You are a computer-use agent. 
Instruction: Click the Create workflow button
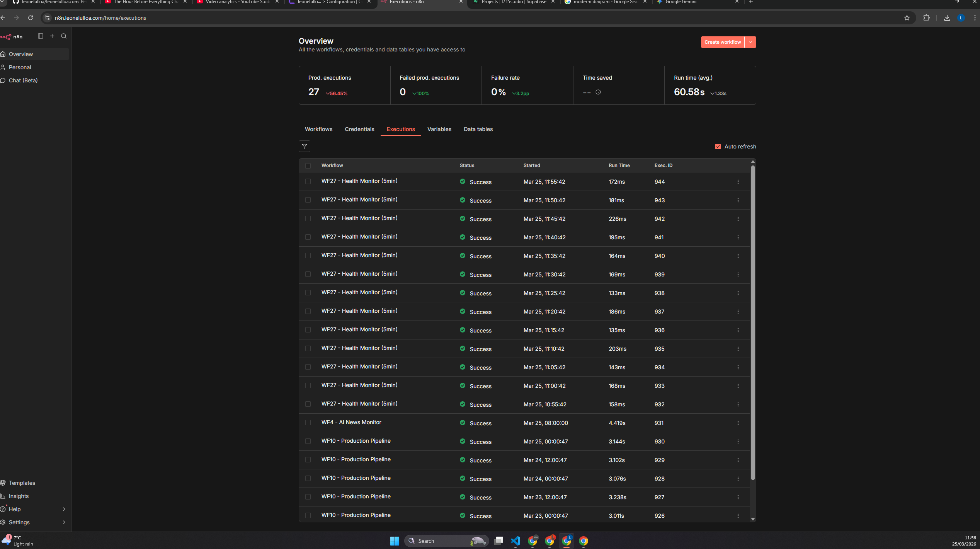point(722,42)
